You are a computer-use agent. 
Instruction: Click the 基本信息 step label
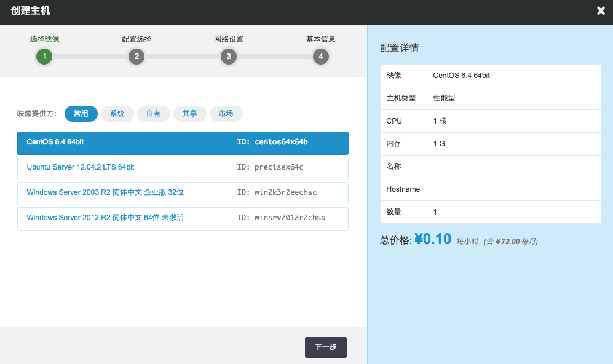(320, 39)
